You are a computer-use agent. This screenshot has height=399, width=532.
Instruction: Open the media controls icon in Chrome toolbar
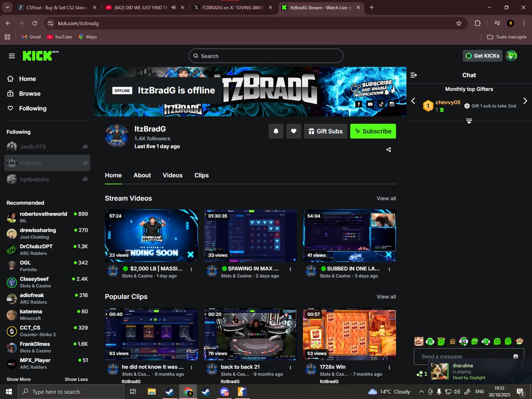497,23
